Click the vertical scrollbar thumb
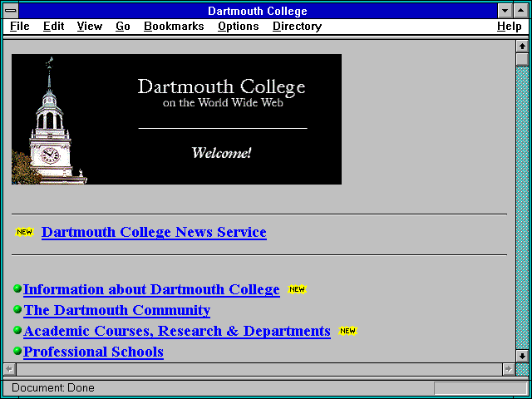The image size is (532, 399). point(522,59)
